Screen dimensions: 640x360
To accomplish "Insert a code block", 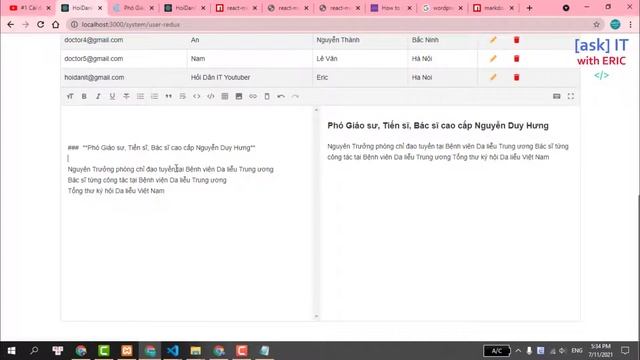I will click(211, 96).
